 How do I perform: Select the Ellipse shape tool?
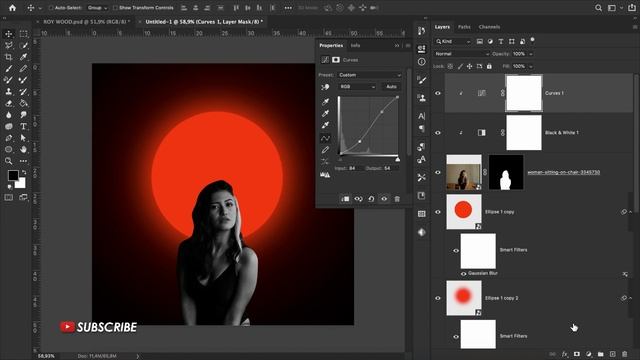[9, 149]
